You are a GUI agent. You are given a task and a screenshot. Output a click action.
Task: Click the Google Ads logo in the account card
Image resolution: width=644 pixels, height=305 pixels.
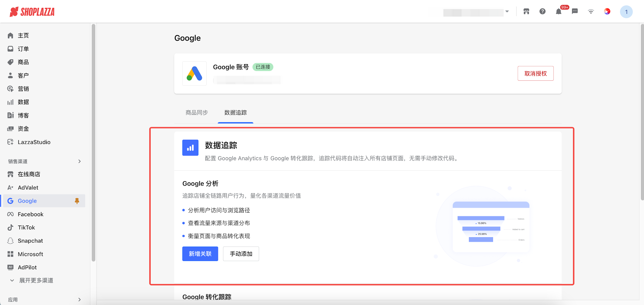194,74
